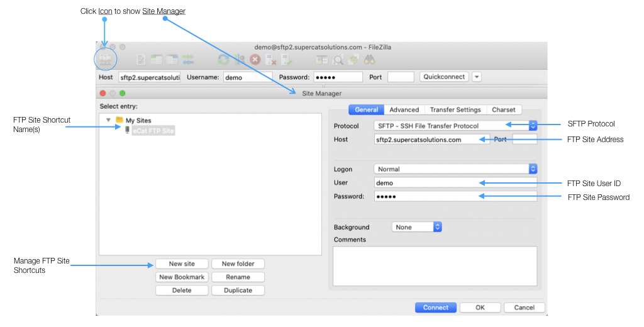Click the Cancel button
Viewport: 644px width, 327px height.
[x=525, y=308]
